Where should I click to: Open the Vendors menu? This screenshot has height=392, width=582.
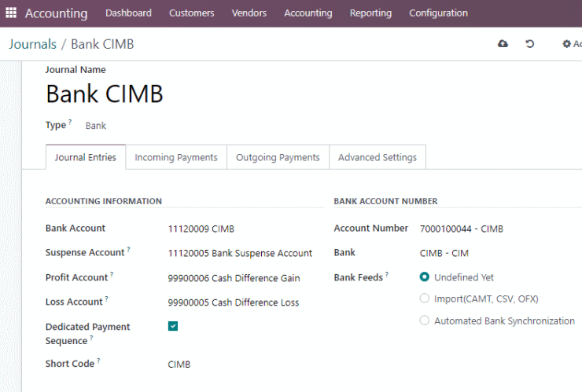pyautogui.click(x=249, y=13)
